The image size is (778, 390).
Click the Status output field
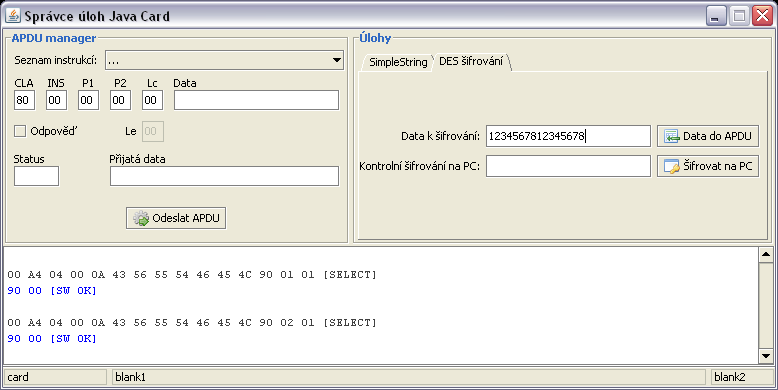(36, 176)
